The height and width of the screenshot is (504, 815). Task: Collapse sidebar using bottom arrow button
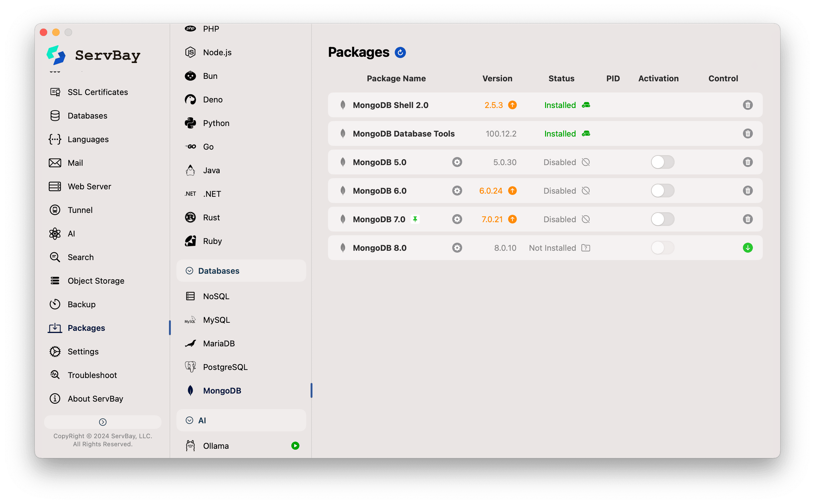pos(103,422)
